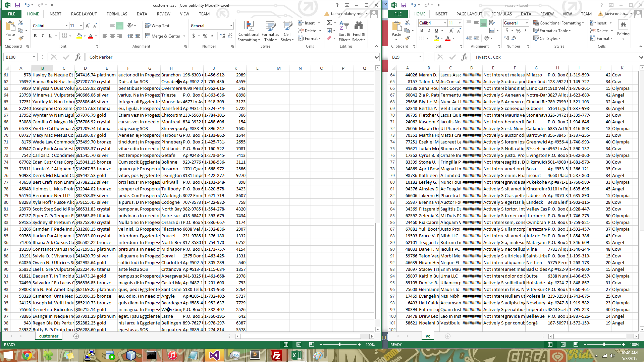Click the yellow Fill Color button in left window
The image size is (644, 362).
pos(79,36)
